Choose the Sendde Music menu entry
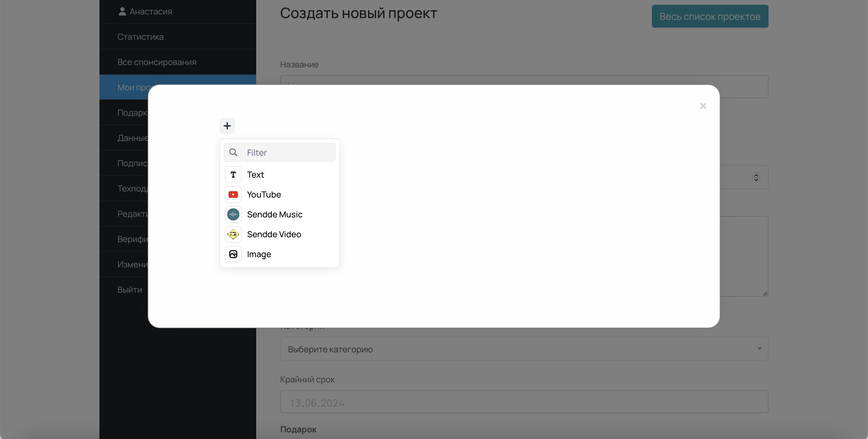Viewport: 868px width, 439px height. click(x=280, y=214)
